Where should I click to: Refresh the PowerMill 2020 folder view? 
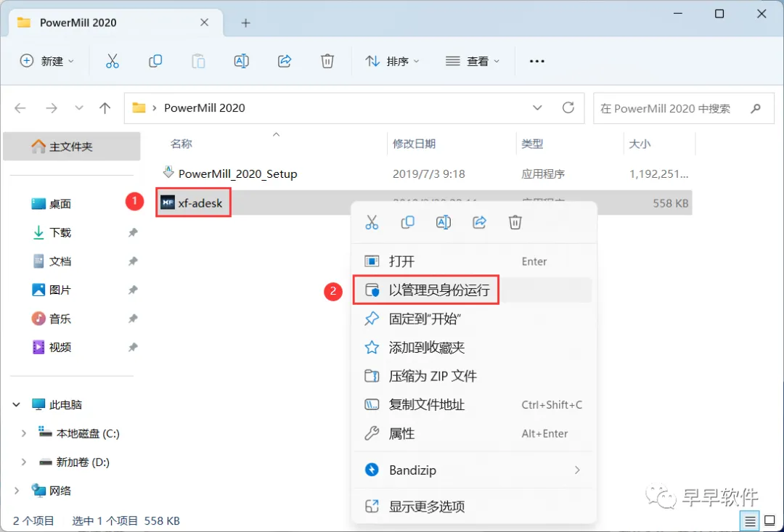coord(568,107)
